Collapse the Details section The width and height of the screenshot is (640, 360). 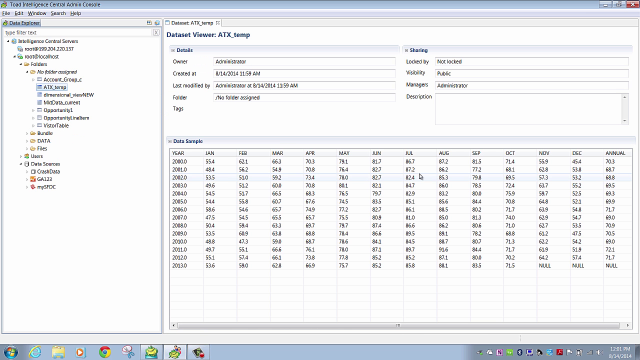click(173, 50)
